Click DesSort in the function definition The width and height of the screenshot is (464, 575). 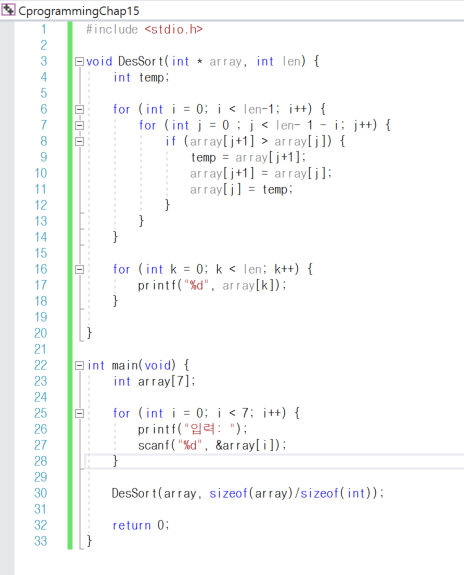tap(140, 61)
